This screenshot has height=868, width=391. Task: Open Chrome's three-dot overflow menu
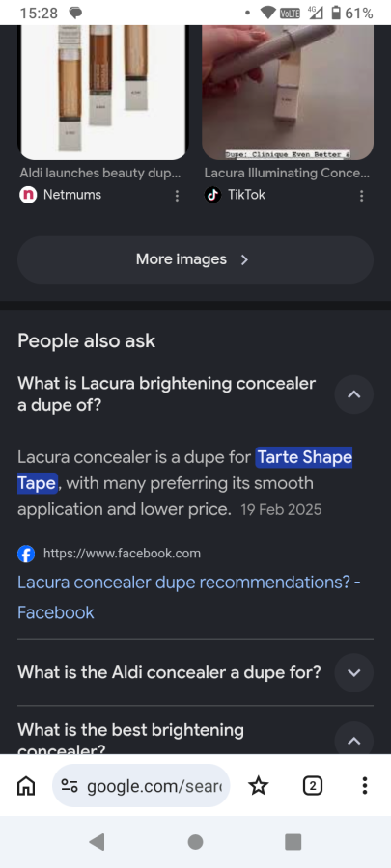point(364,785)
